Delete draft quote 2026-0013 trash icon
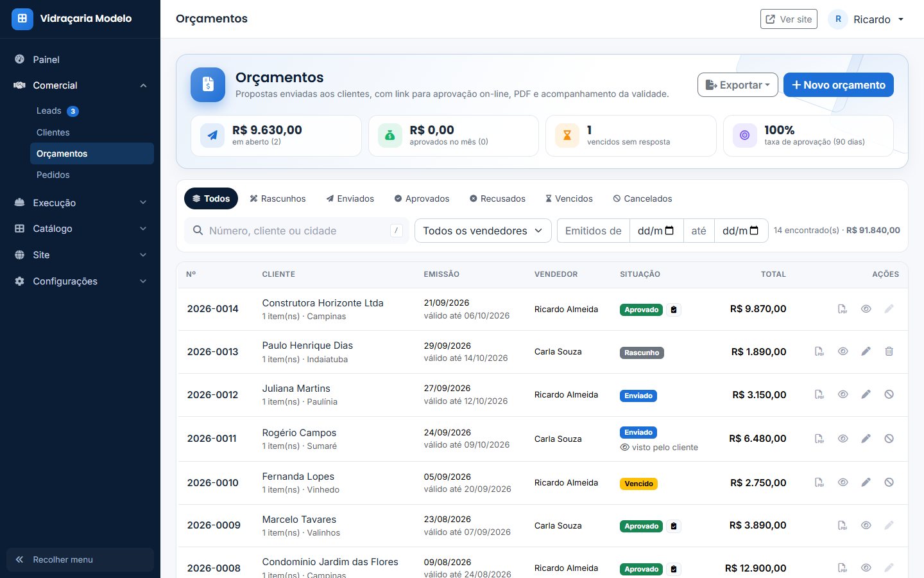This screenshot has width=924, height=578. pos(889,351)
